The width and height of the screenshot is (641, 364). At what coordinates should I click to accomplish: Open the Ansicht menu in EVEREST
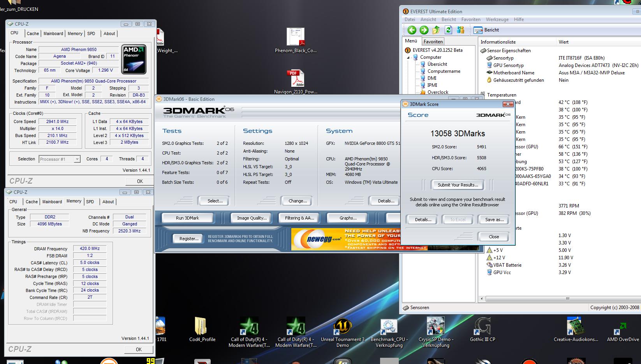tap(428, 19)
